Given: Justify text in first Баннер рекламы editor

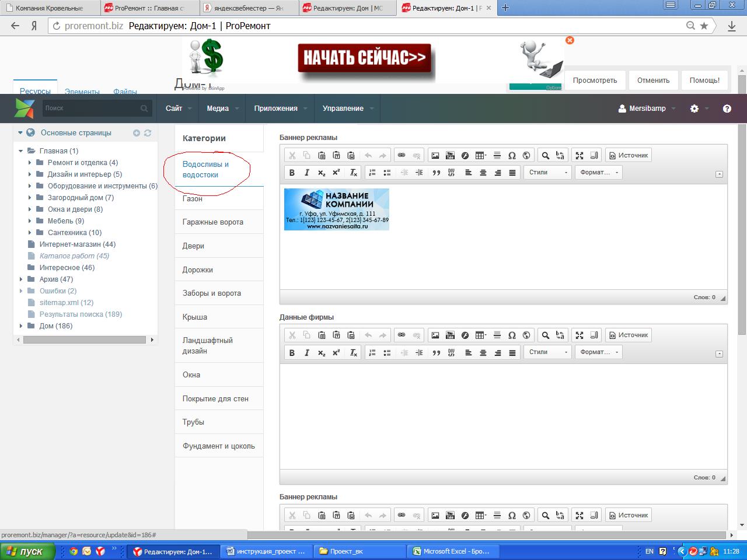Looking at the screenshot, I should 512,173.
